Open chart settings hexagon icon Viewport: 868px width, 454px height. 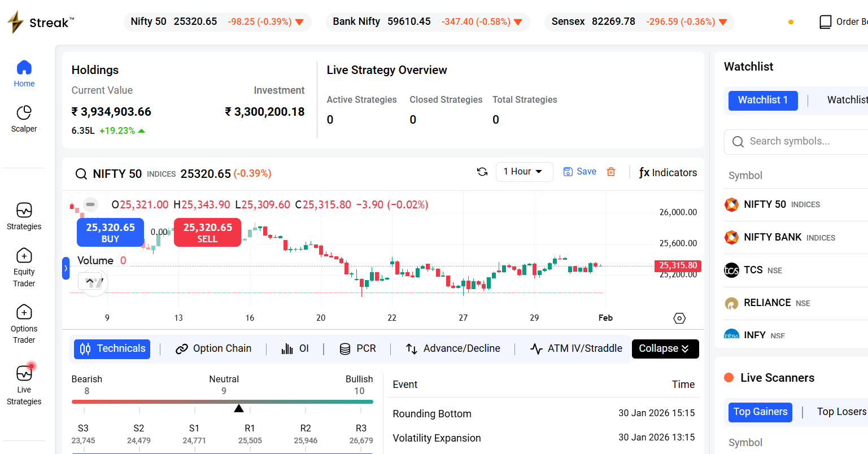tap(679, 318)
